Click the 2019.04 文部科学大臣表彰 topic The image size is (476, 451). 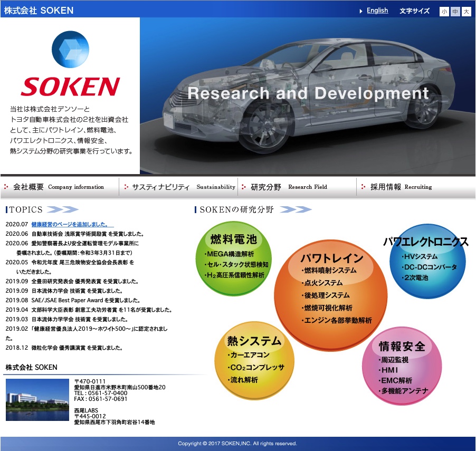pos(89,310)
